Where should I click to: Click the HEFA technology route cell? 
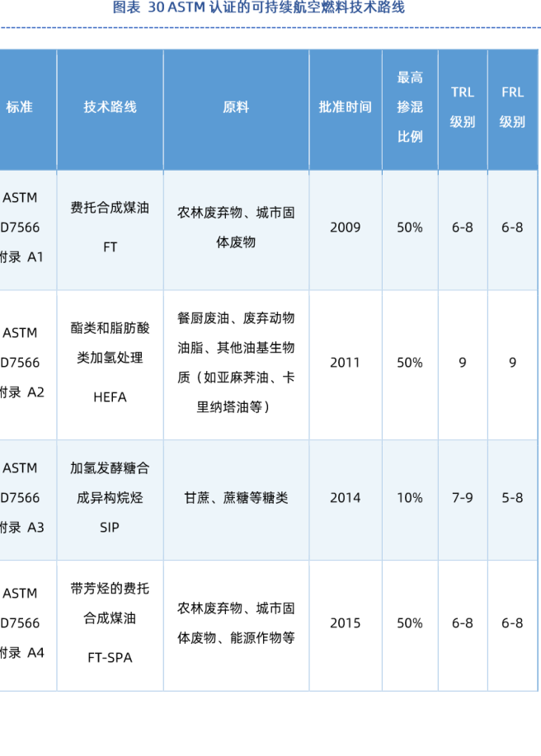click(110, 363)
